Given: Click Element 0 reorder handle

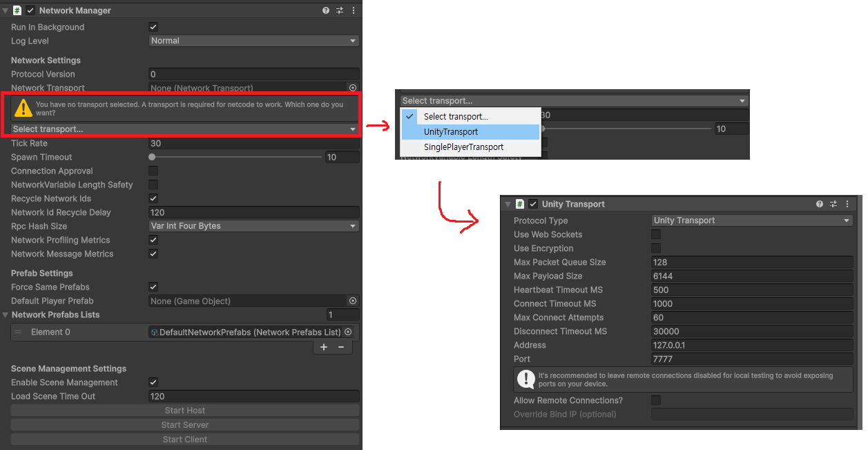Looking at the screenshot, I should click(x=18, y=332).
